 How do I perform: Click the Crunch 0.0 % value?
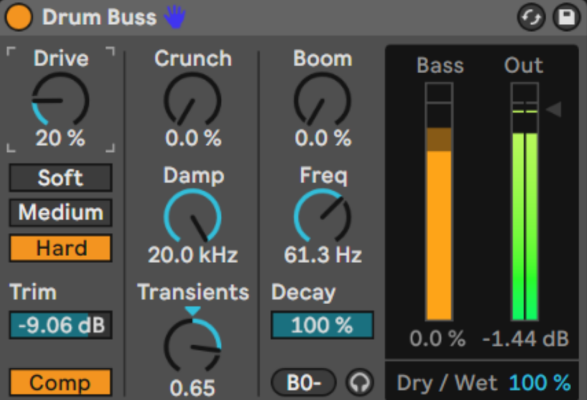tap(193, 138)
